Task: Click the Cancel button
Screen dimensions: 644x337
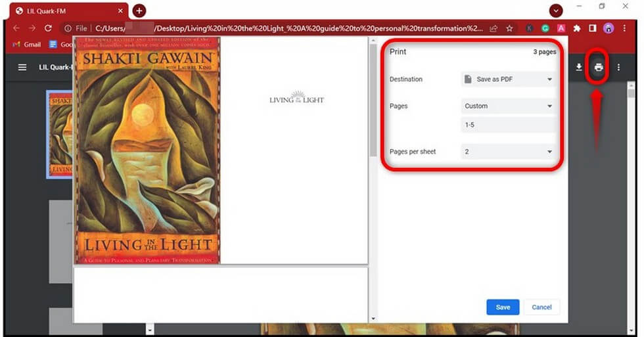Action: pyautogui.click(x=541, y=307)
